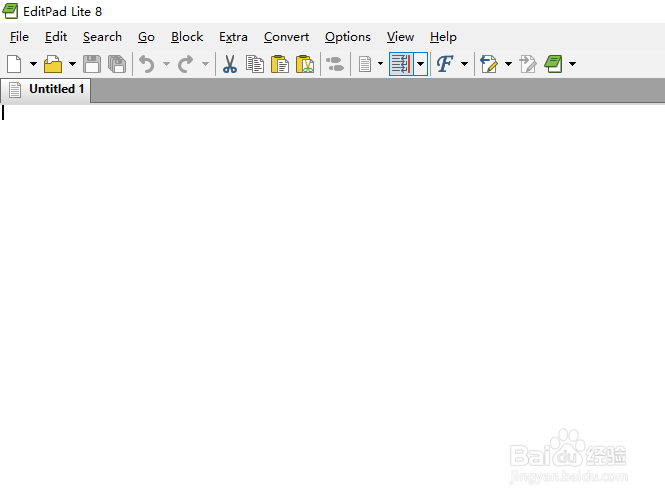Expand the word wrap dropdown arrow

pyautogui.click(x=420, y=64)
